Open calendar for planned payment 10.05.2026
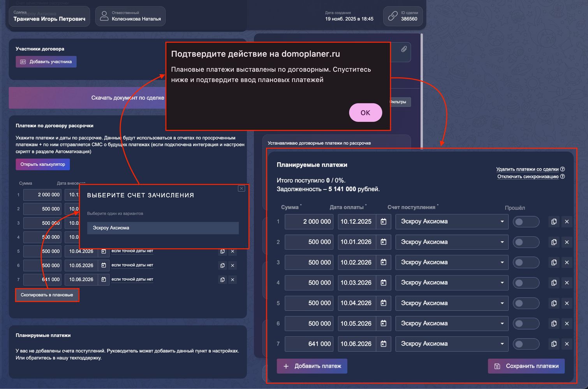The width and height of the screenshot is (588, 389). [x=384, y=323]
